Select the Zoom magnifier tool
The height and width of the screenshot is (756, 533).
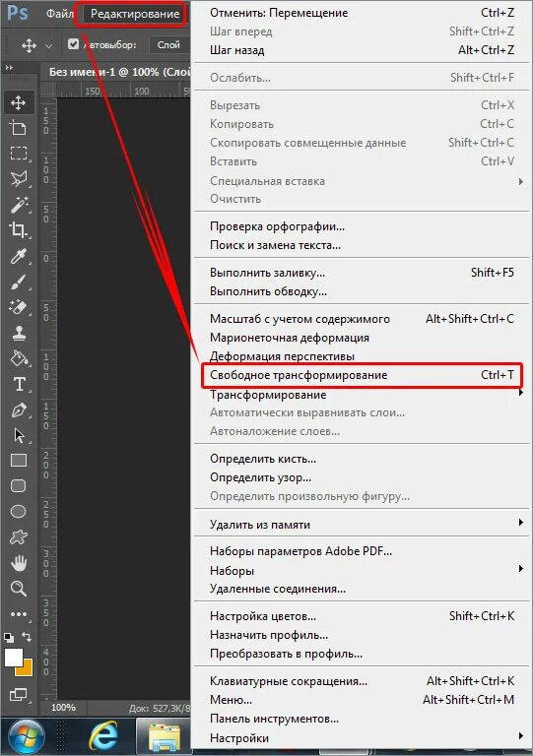19,589
